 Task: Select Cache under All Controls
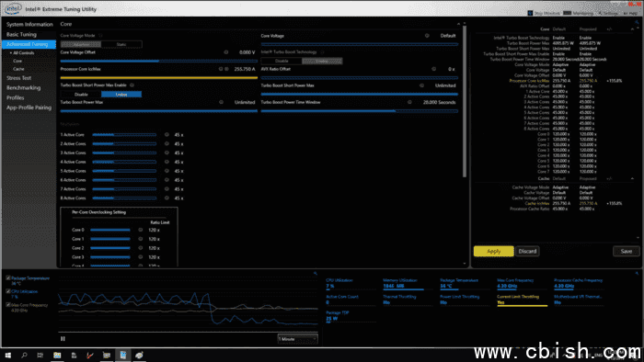point(18,69)
